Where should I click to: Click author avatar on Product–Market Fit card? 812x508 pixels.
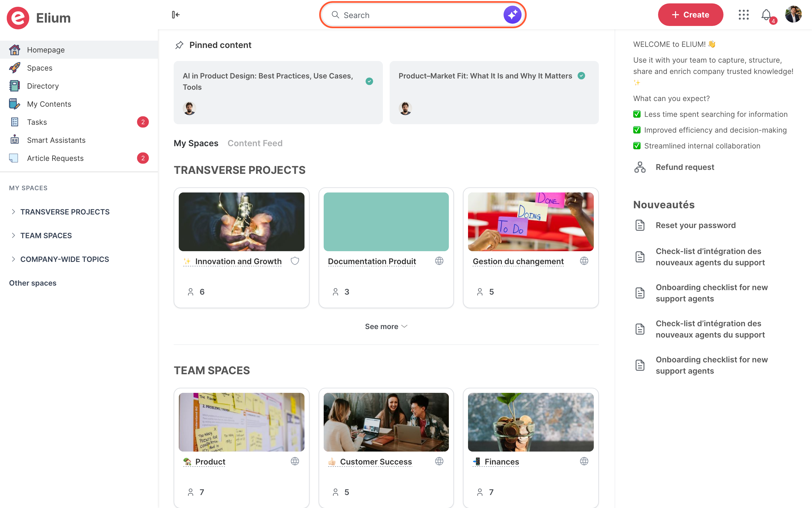(405, 109)
